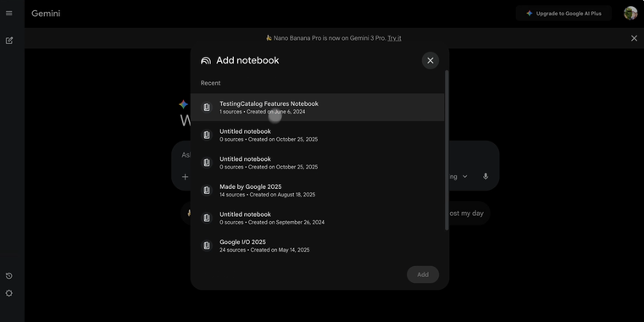Select Untitled notebook created September 26, 2024
644x322 pixels.
coord(317,218)
